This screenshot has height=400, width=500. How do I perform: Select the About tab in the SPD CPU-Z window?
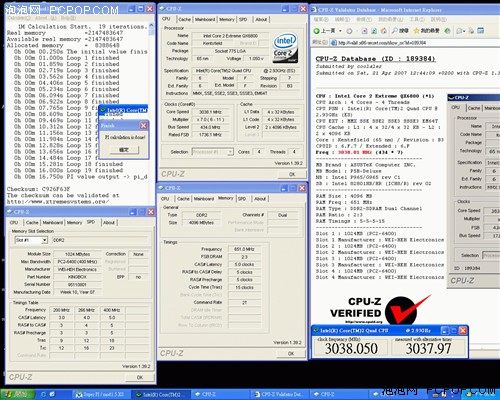pyautogui.click(x=109, y=223)
